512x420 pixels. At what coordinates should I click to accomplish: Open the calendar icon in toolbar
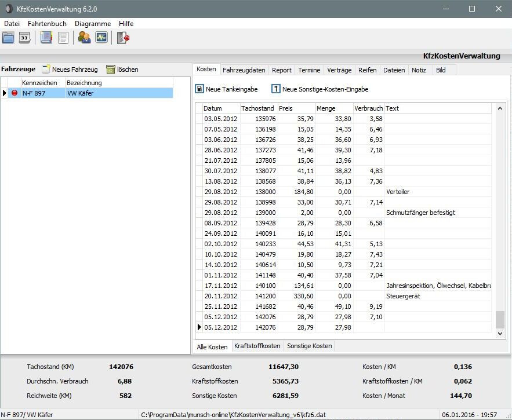(24, 38)
